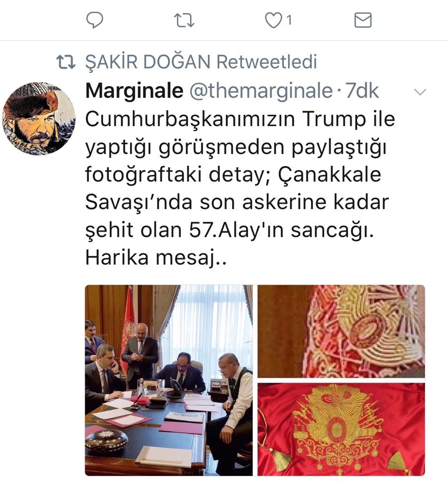Image resolution: width=448 pixels, height=482 pixels.
Task: Tap the reply speech bubble icon
Action: click(x=95, y=20)
